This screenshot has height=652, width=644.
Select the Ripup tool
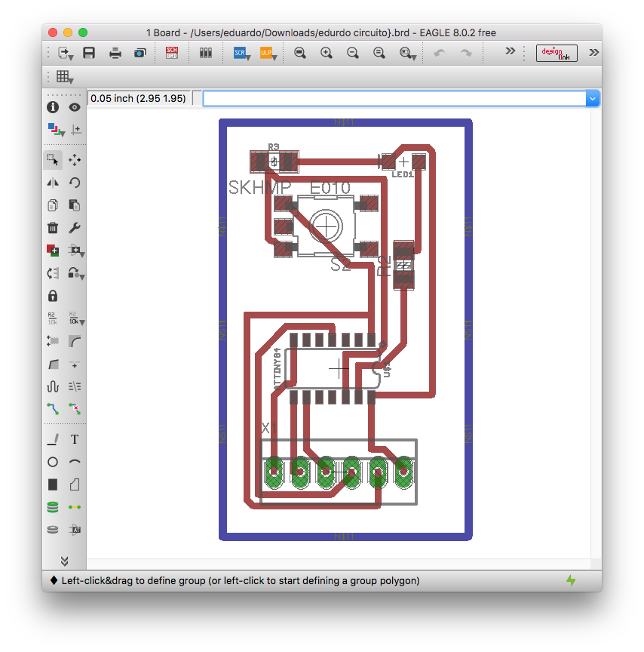(x=75, y=409)
